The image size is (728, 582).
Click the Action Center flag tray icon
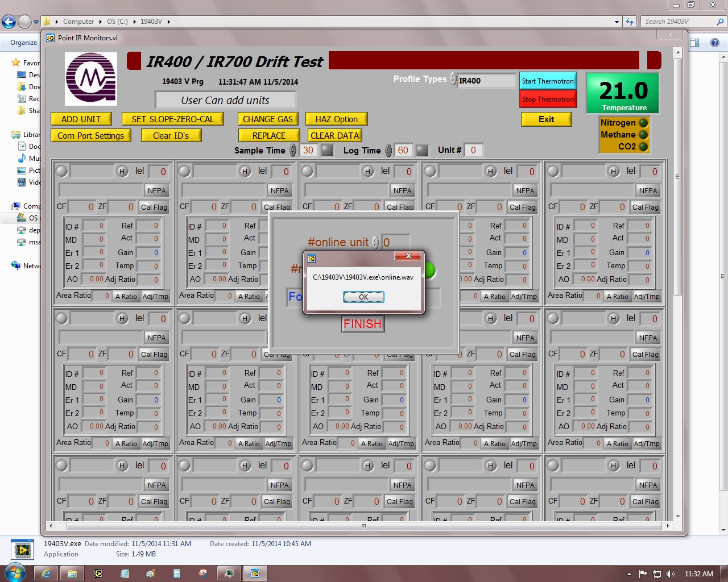click(x=643, y=574)
